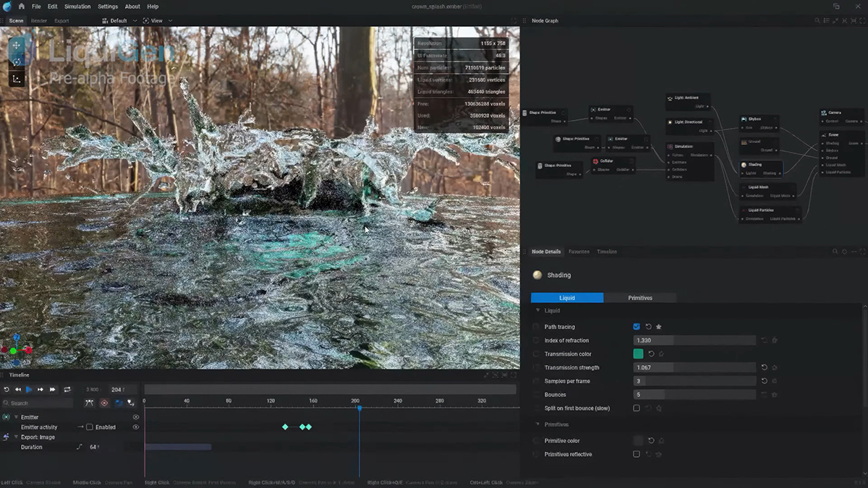Reset Transmission color to its default

pyautogui.click(x=651, y=354)
